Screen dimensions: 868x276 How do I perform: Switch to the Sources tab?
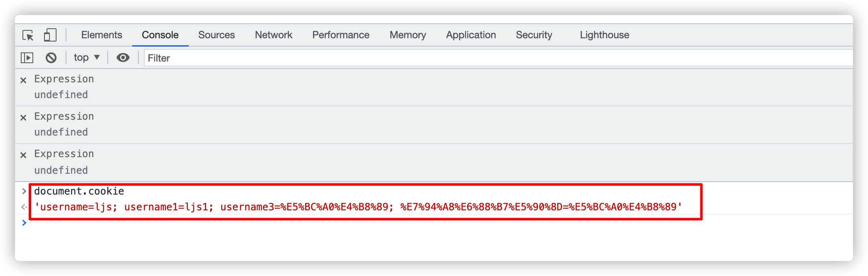tap(216, 35)
